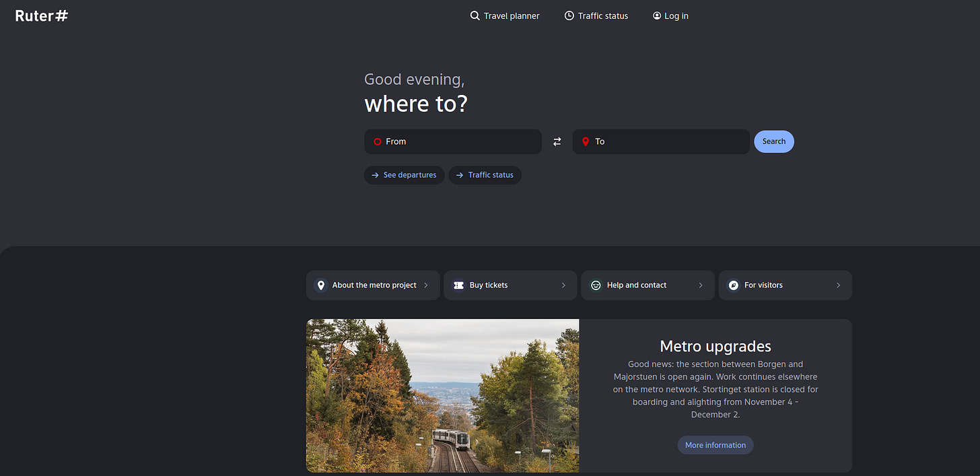Expand the Help and contact chevron
The width and height of the screenshot is (980, 476).
coord(701,285)
